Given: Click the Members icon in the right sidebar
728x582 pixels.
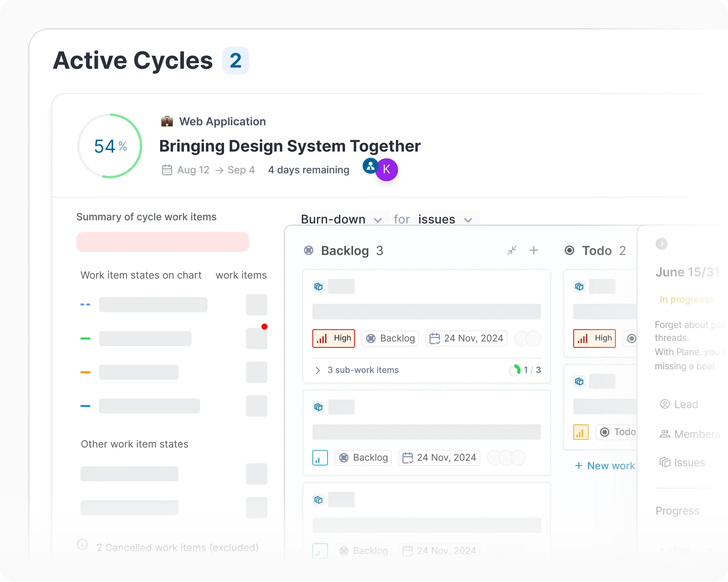Looking at the screenshot, I should (x=665, y=434).
